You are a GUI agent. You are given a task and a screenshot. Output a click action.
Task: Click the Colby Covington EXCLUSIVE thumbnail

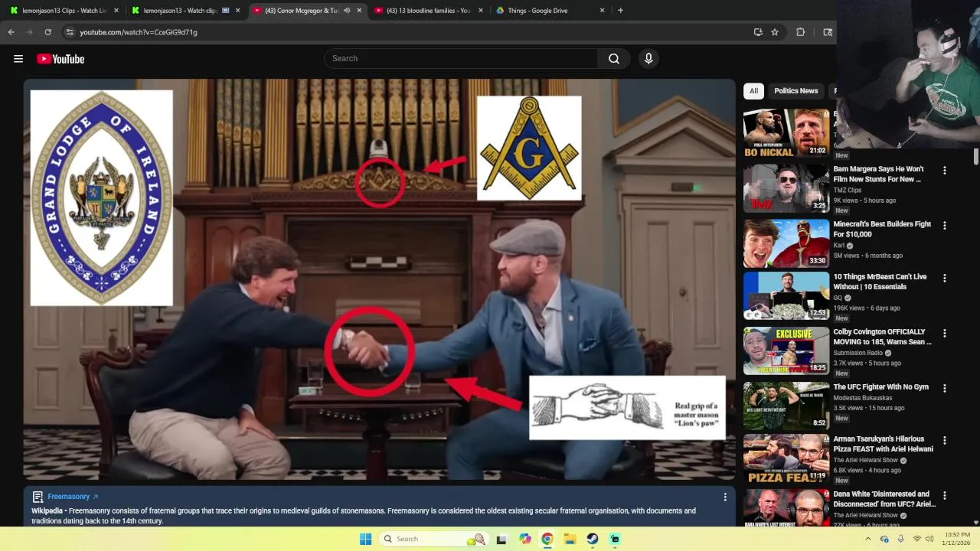pos(786,350)
